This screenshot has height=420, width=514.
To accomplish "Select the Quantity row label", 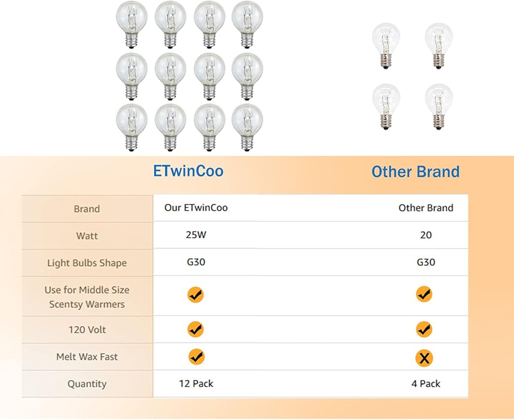I will (x=86, y=384).
